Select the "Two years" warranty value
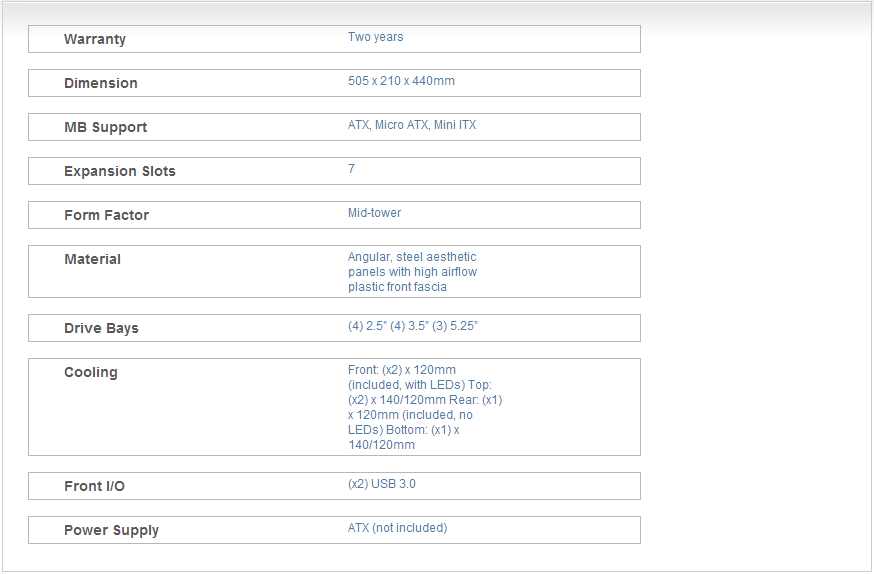 point(375,37)
